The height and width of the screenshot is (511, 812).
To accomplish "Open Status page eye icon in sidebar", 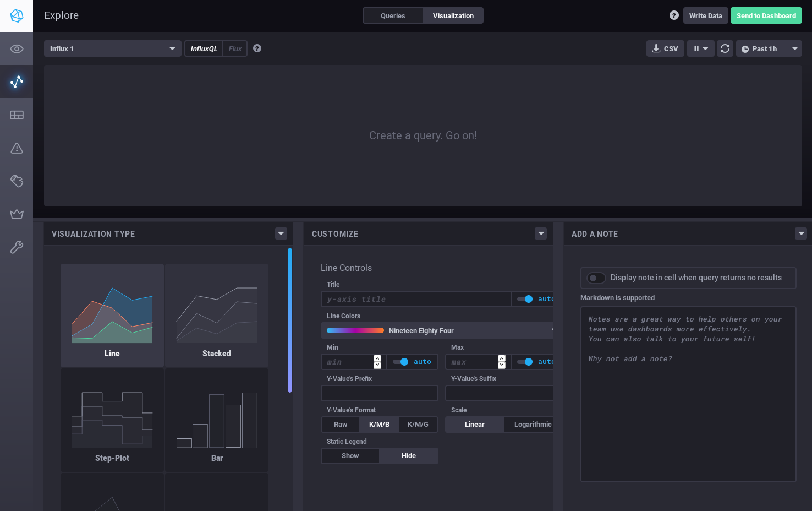I will tap(17, 49).
